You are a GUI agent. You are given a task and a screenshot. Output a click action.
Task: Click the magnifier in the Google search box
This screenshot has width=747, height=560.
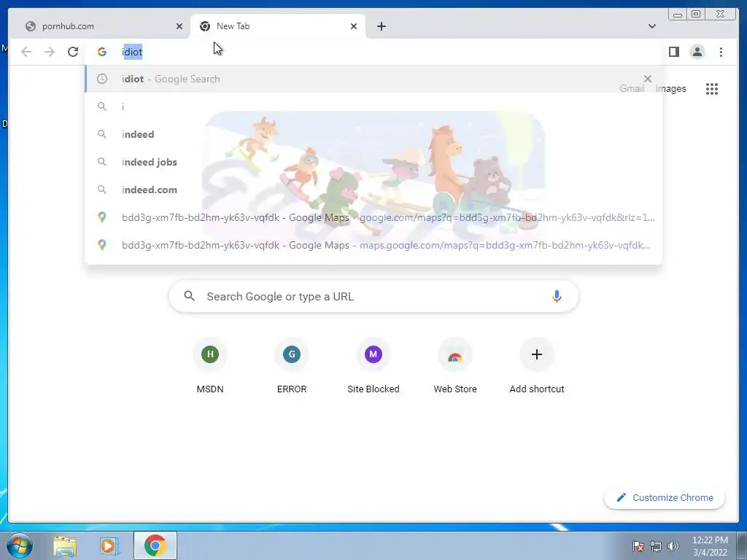pyautogui.click(x=189, y=296)
